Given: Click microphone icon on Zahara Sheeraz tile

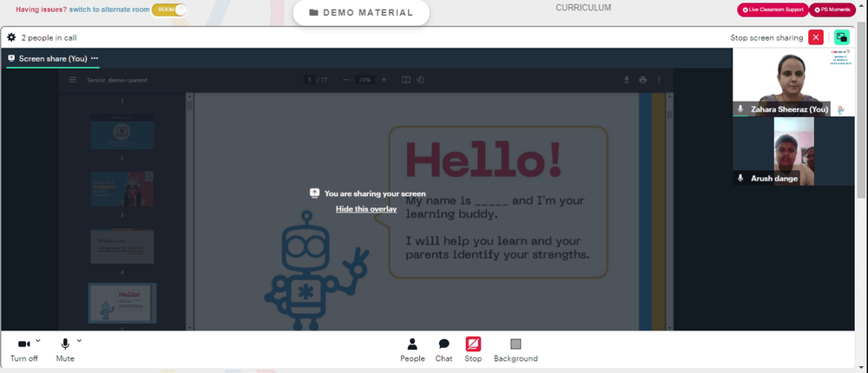Looking at the screenshot, I should (x=740, y=109).
